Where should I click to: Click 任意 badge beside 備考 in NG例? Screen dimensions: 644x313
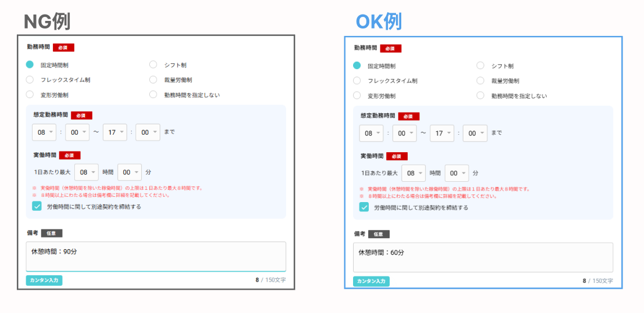(52, 233)
